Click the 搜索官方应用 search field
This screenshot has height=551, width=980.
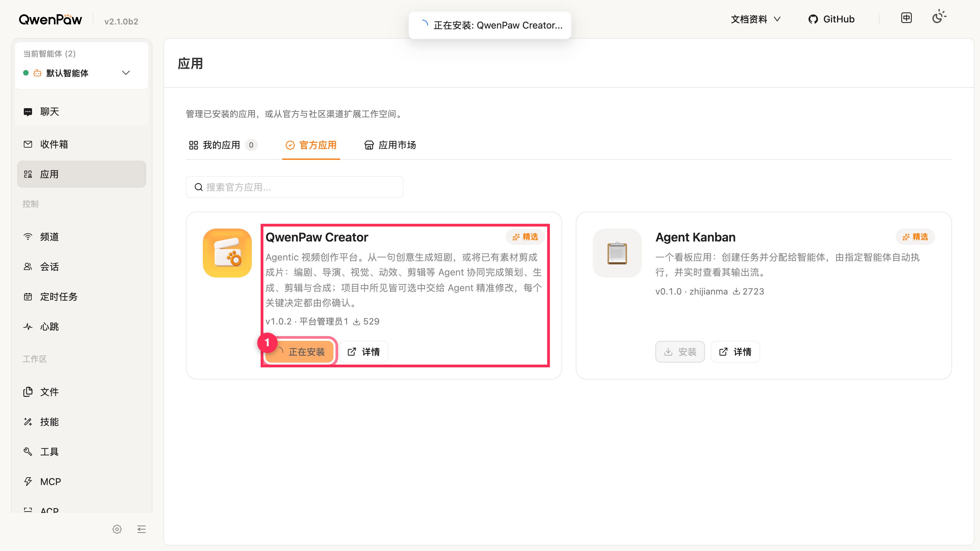click(294, 187)
